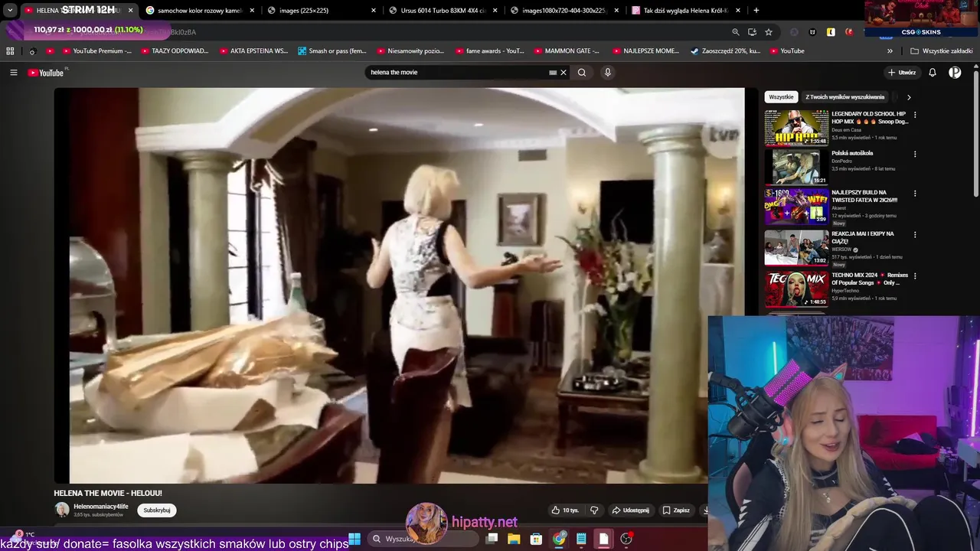The height and width of the screenshot is (551, 980).
Task: Open Helenomaniacy4life channel avatar
Action: click(61, 510)
